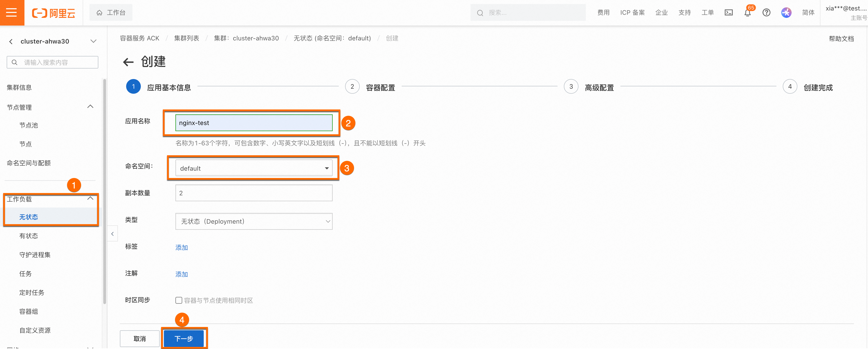Click the back arrow beside 创建 title

coord(128,62)
